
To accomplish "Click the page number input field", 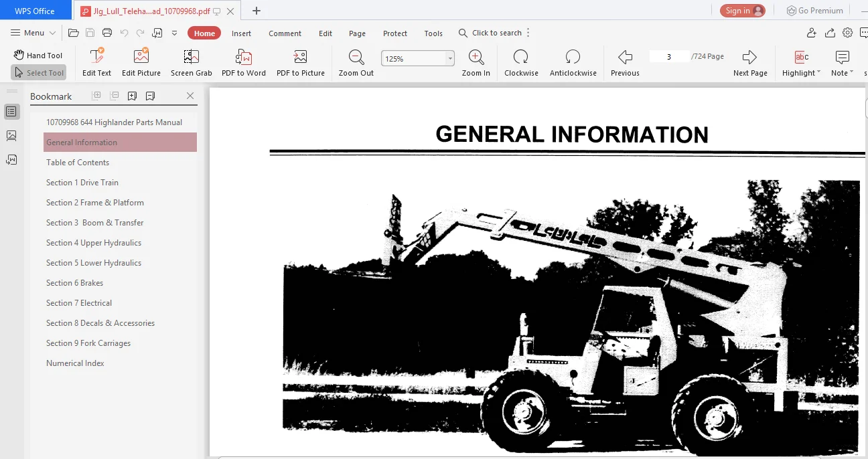I will [x=669, y=57].
